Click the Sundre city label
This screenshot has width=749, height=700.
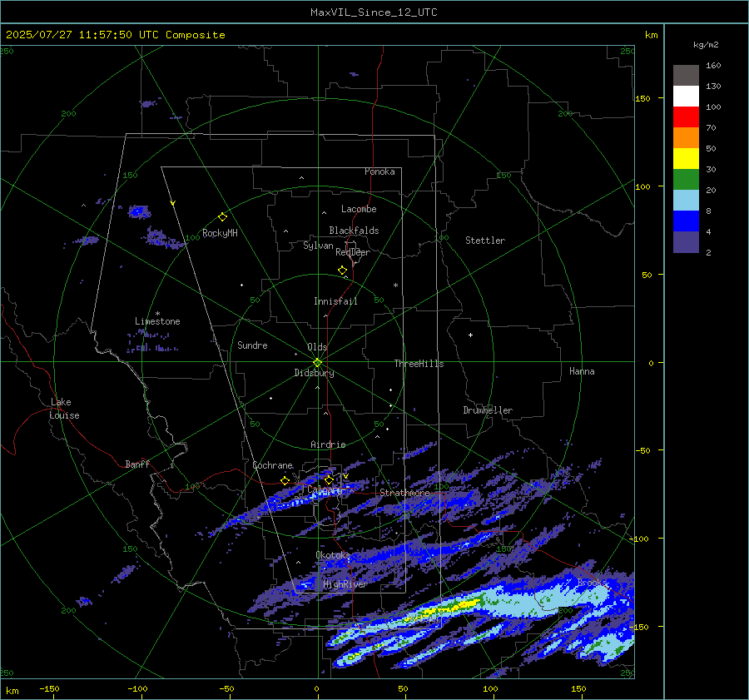coord(253,345)
